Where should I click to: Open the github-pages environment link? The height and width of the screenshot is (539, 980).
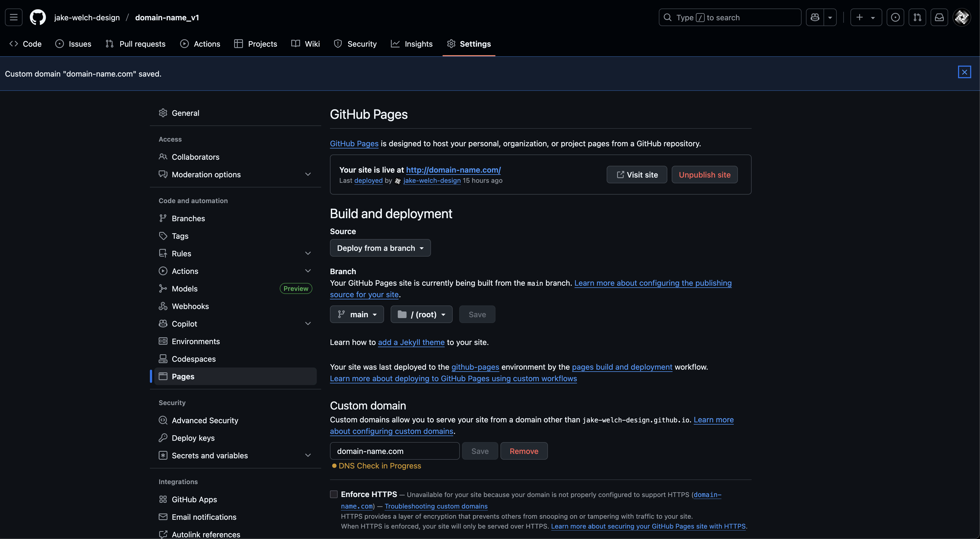tap(475, 367)
